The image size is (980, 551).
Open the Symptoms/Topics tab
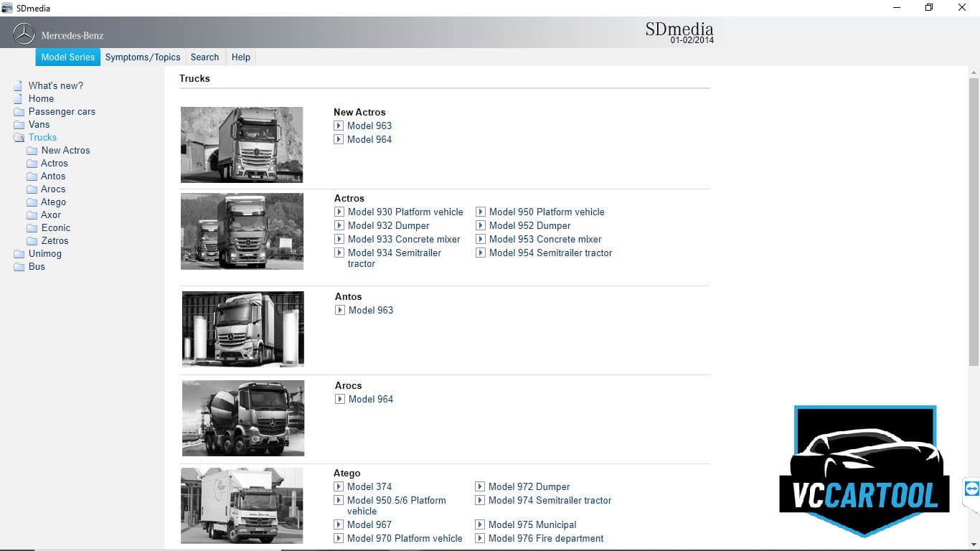(x=143, y=57)
